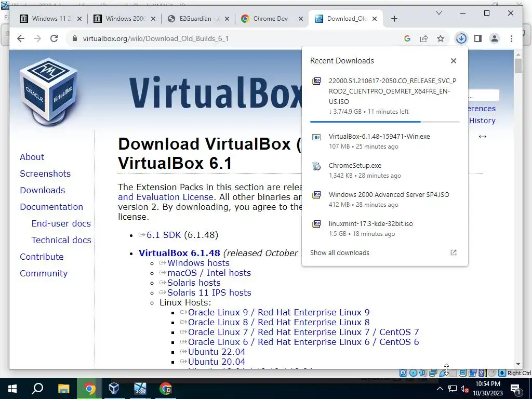
Task: Click Oracle Linux 9 / Red Hat Enterprise Linux 9
Action: coord(278,312)
